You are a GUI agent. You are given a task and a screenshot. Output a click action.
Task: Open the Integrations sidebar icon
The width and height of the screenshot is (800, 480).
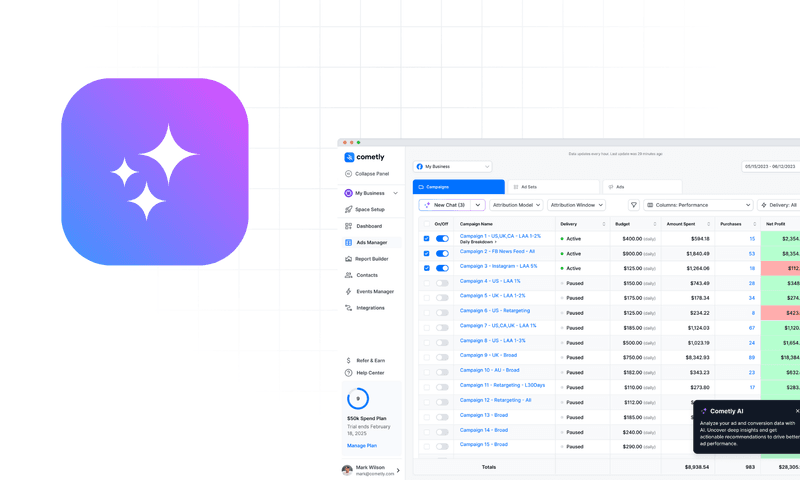tap(348, 308)
